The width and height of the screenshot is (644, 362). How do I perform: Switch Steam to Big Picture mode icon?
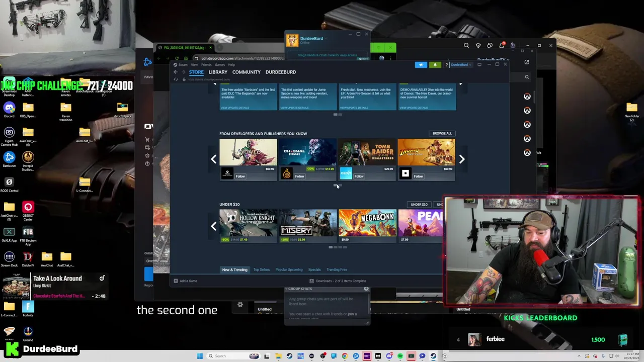(x=479, y=64)
